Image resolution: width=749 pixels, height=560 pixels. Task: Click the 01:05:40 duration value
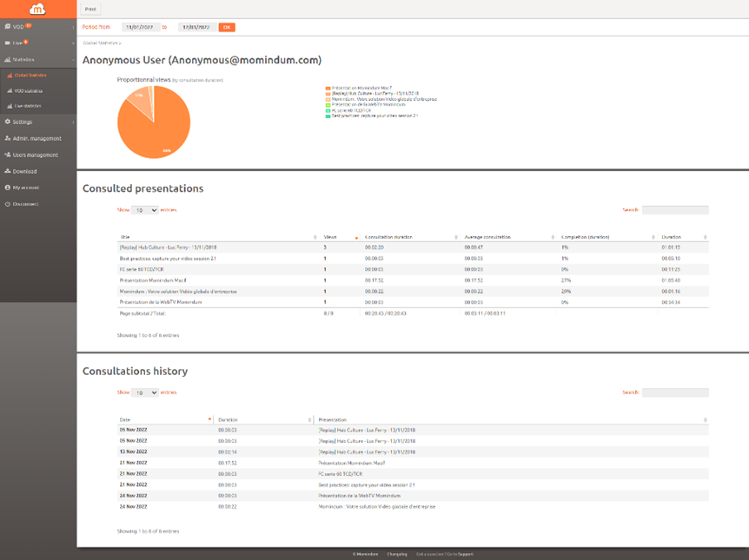point(671,280)
